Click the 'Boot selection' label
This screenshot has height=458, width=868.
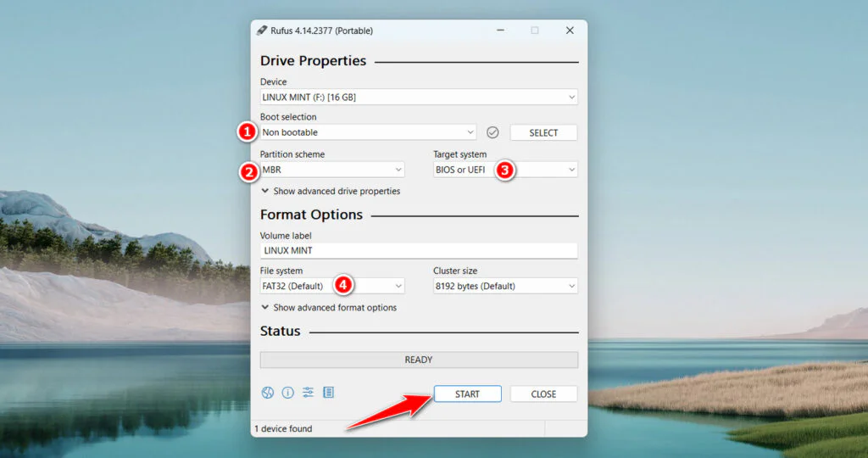(x=288, y=117)
